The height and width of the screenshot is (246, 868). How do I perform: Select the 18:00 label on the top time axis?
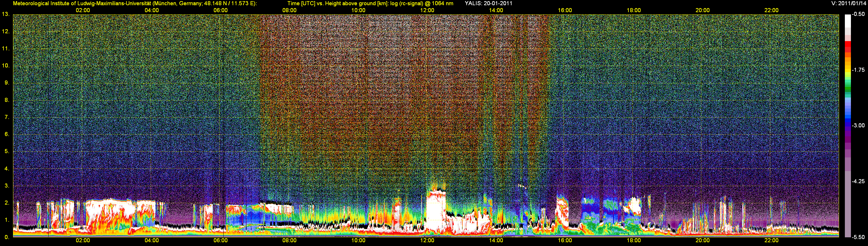click(x=634, y=10)
